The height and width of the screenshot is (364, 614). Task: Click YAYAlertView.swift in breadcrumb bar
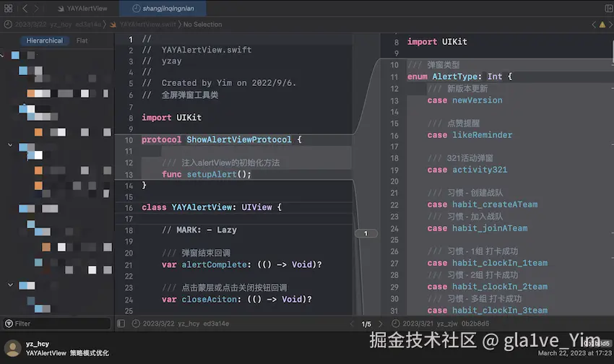pyautogui.click(x=147, y=25)
